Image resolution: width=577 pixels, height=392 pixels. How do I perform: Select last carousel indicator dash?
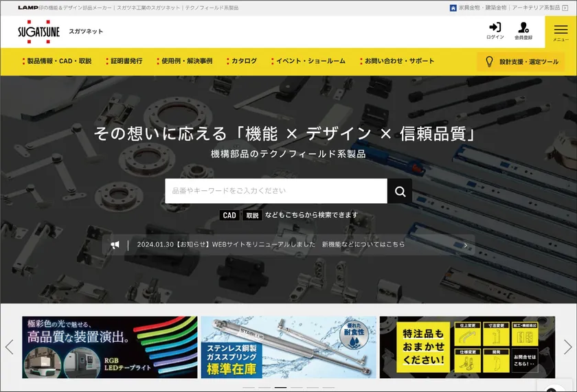[x=328, y=388]
